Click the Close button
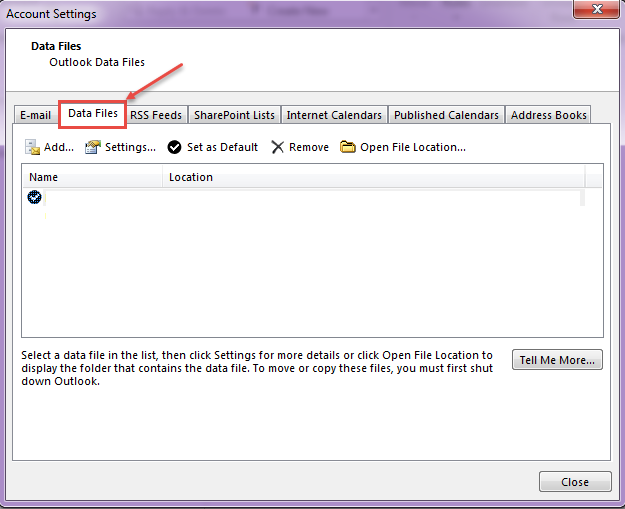The width and height of the screenshot is (625, 509). click(575, 482)
